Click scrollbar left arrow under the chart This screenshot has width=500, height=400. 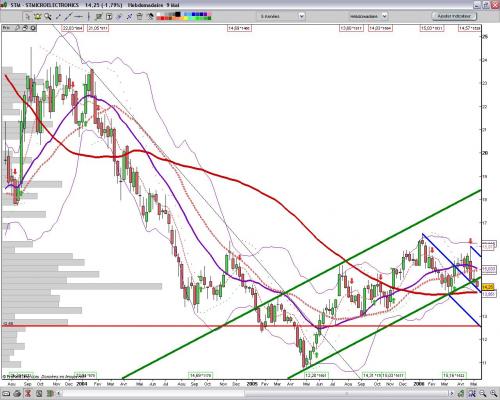point(59,393)
